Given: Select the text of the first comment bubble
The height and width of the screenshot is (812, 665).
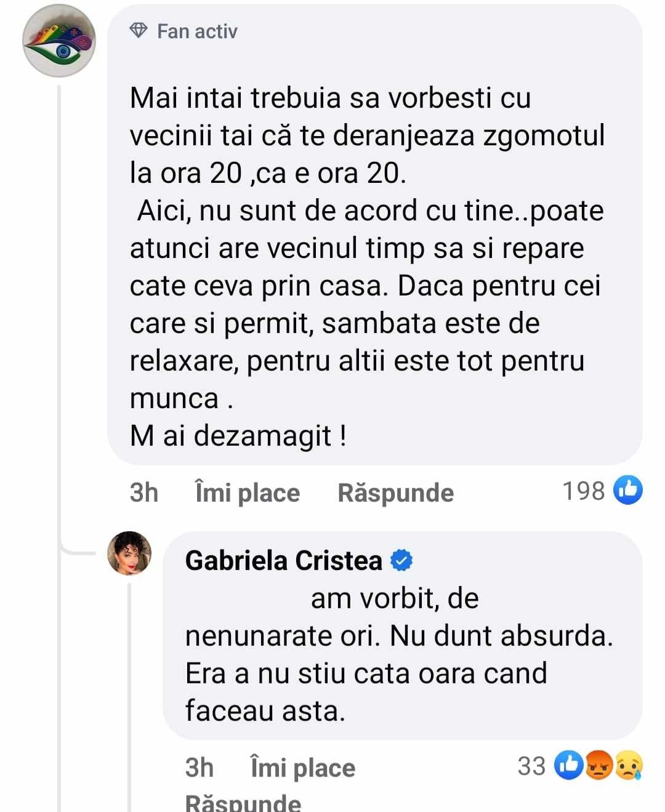Looking at the screenshot, I should [x=363, y=265].
